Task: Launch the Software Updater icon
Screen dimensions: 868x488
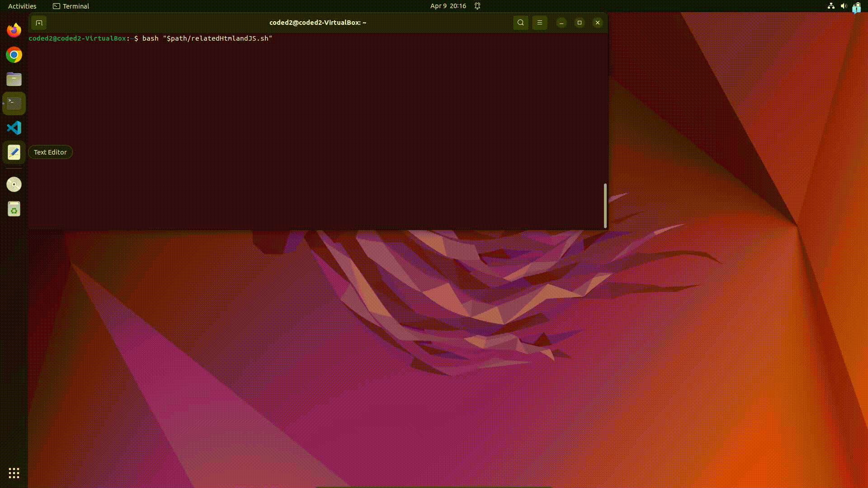Action: point(14,209)
